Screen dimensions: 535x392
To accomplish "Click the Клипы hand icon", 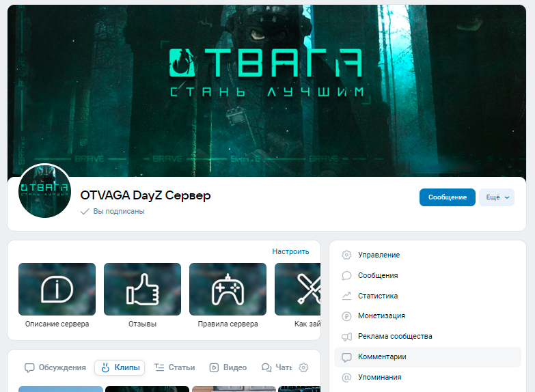I will point(105,367).
